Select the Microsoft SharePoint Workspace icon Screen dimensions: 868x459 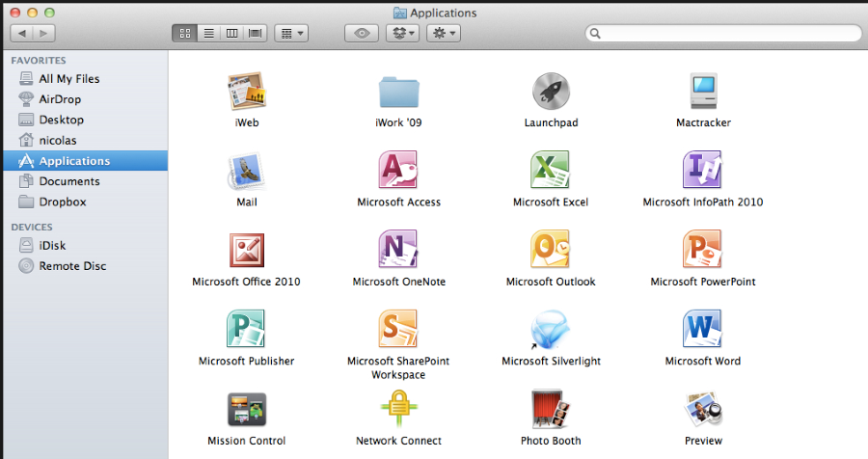(398, 329)
